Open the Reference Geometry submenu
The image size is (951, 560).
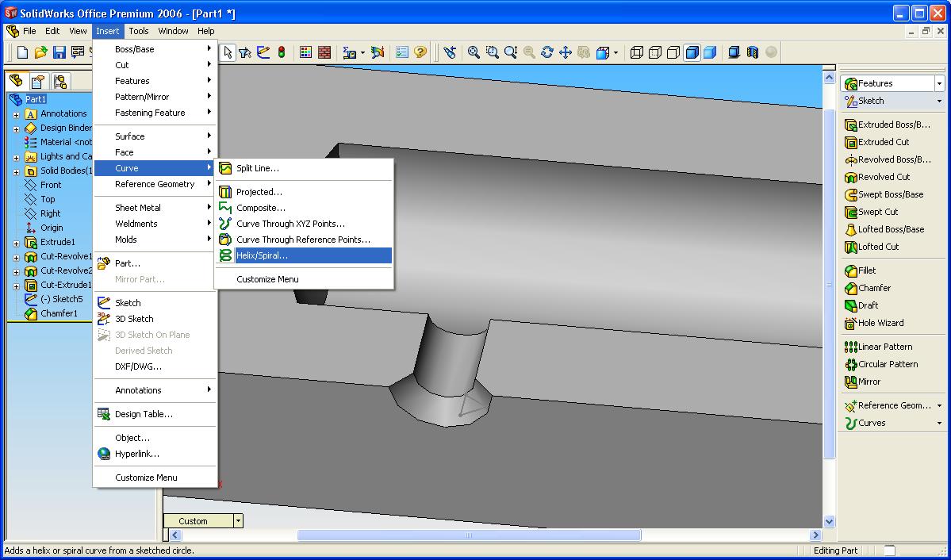pyautogui.click(x=155, y=184)
